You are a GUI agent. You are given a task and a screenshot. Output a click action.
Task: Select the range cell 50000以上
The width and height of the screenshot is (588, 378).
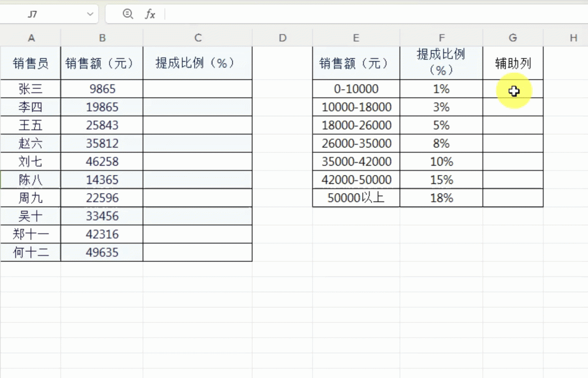356,198
